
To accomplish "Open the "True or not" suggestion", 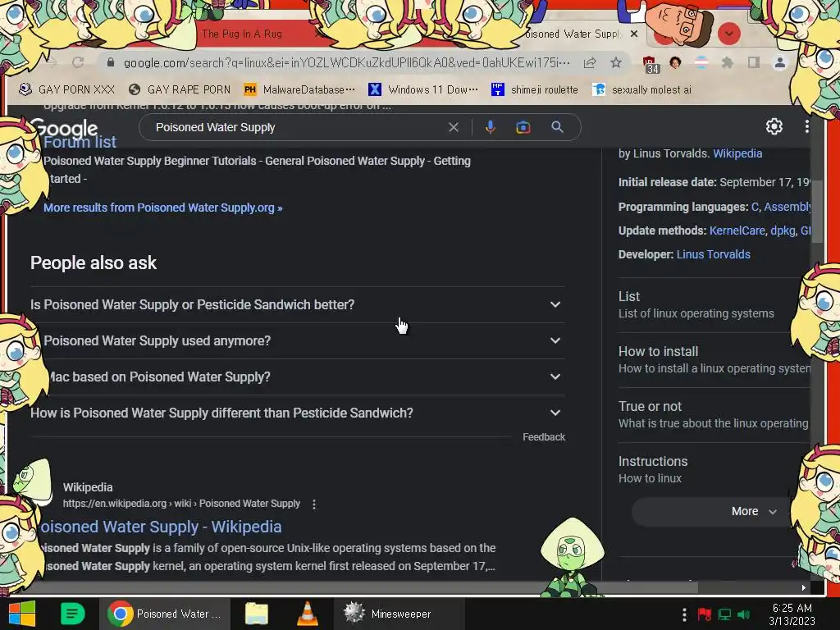I will [714, 415].
